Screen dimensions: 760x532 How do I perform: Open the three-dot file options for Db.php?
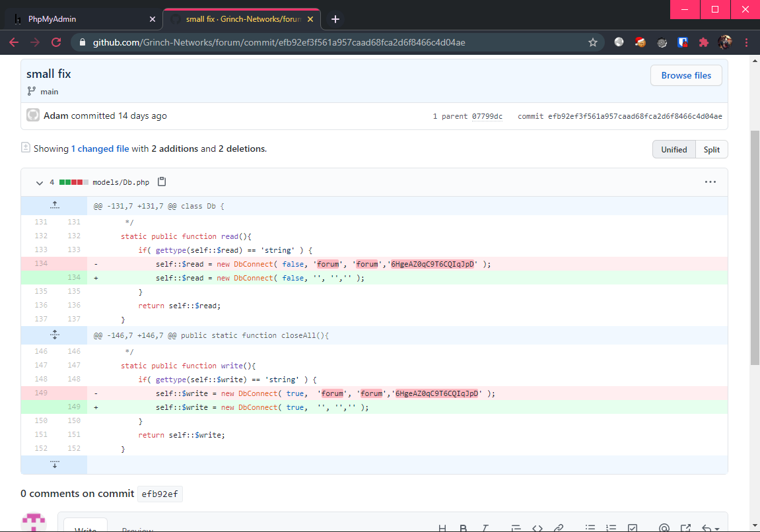(x=710, y=182)
